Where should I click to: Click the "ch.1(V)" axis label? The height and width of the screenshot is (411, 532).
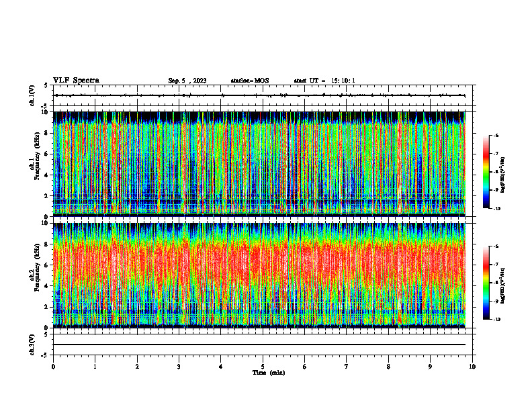pyautogui.click(x=32, y=95)
